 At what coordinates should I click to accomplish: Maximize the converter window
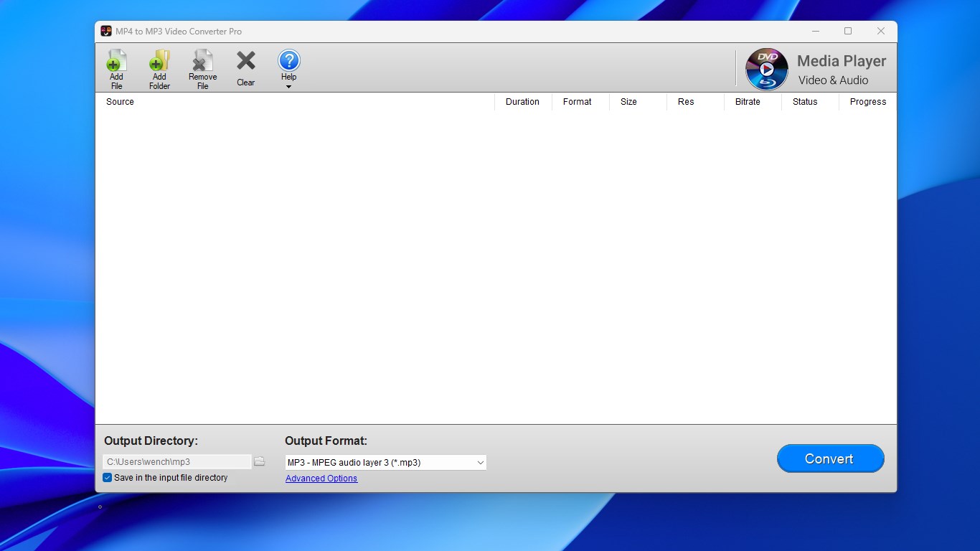[848, 32]
